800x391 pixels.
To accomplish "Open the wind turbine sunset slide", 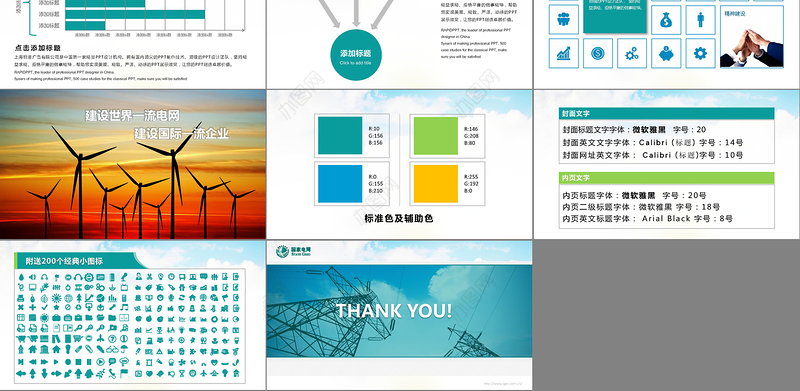I will click(133, 164).
